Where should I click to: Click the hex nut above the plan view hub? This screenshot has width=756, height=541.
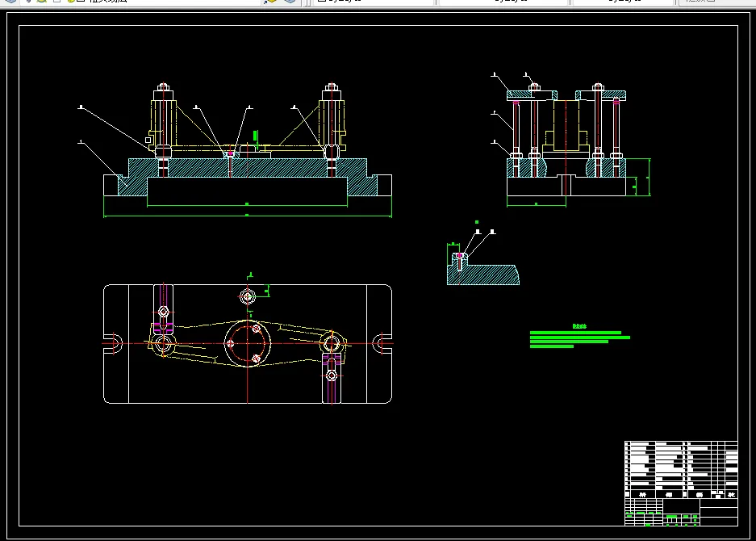[x=248, y=296]
